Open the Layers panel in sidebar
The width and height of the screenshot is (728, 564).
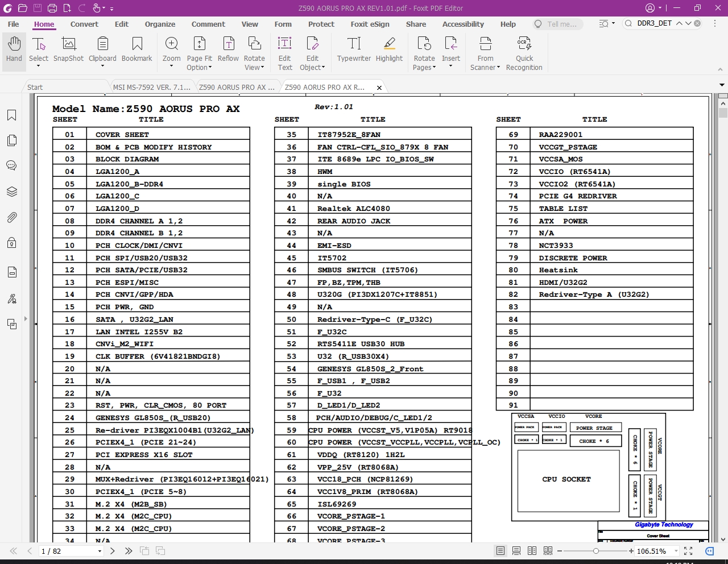11,192
